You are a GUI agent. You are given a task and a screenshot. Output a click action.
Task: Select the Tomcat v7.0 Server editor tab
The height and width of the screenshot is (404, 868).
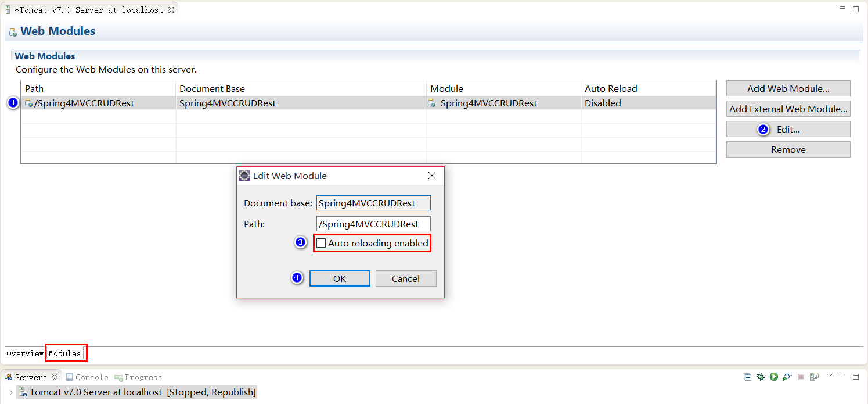click(x=89, y=10)
